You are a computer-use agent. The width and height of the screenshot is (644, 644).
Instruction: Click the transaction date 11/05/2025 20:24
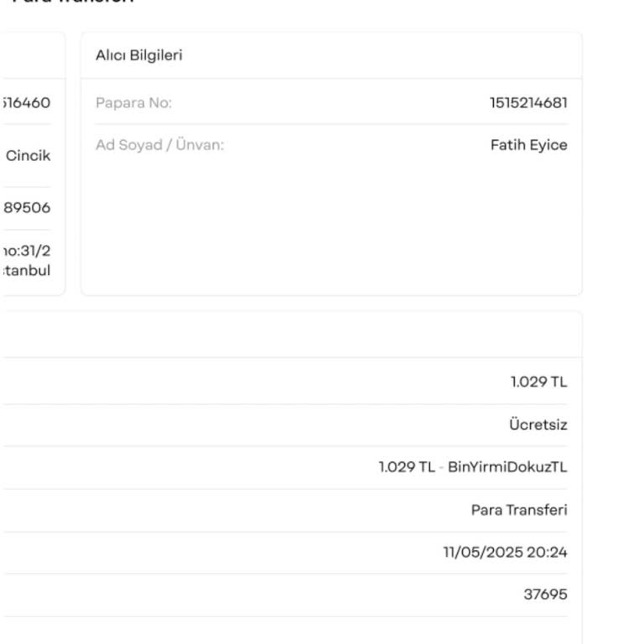505,553
